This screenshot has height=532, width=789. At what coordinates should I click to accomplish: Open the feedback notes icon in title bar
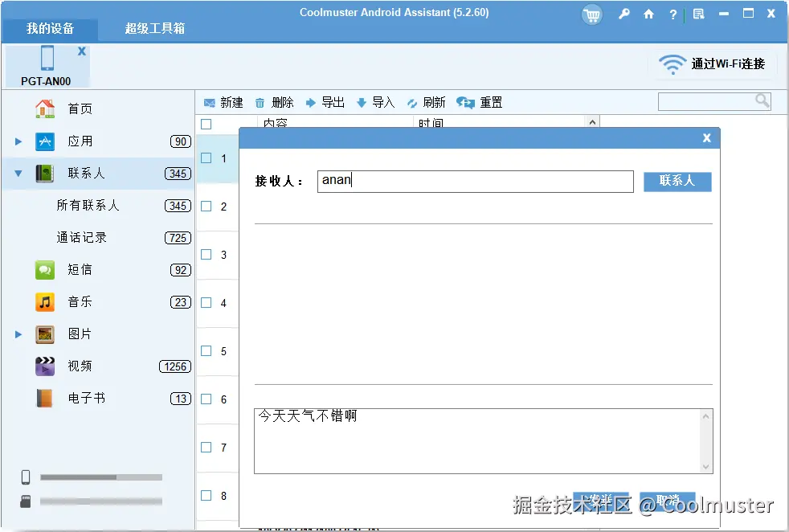click(x=698, y=14)
